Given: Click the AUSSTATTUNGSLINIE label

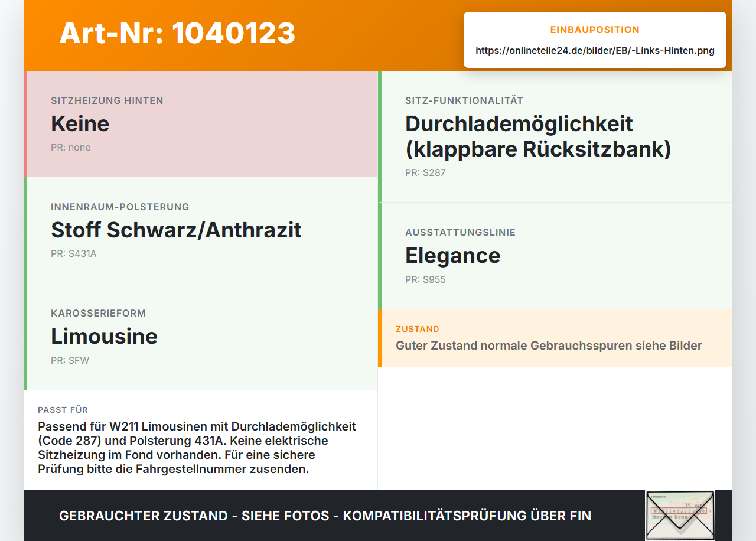Looking at the screenshot, I should pyautogui.click(x=460, y=232).
